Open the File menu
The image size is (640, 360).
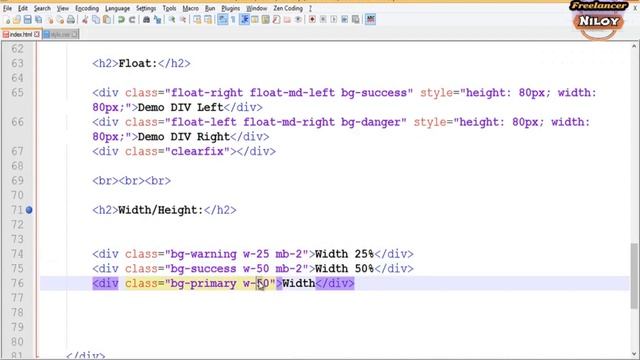(x=7, y=8)
